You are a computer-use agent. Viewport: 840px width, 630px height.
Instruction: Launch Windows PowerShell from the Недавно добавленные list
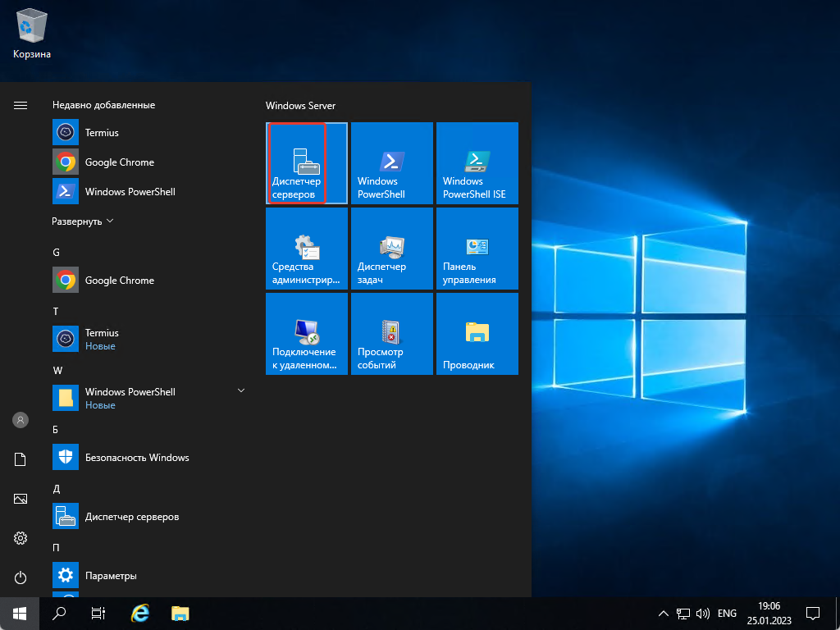tap(149, 191)
